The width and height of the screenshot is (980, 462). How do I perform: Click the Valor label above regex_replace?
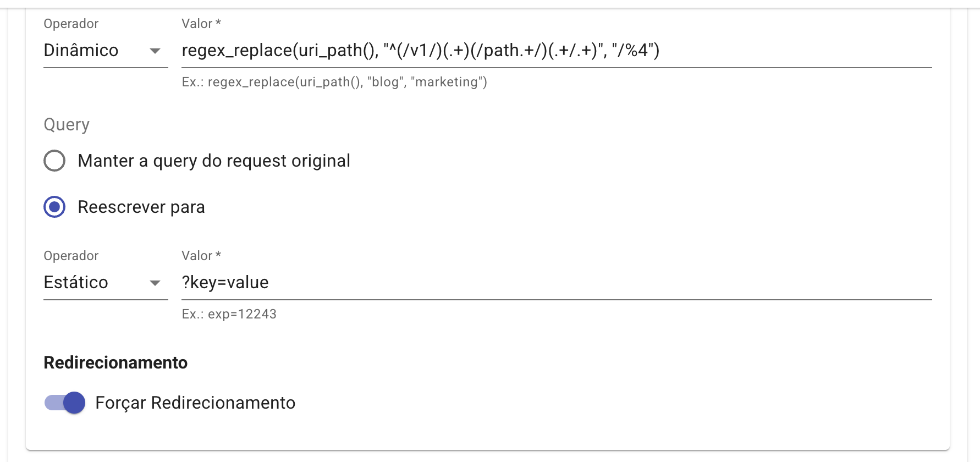tap(200, 24)
